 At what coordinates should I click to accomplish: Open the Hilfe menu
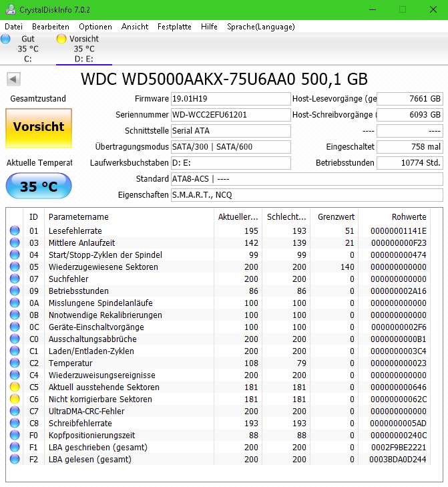click(209, 27)
